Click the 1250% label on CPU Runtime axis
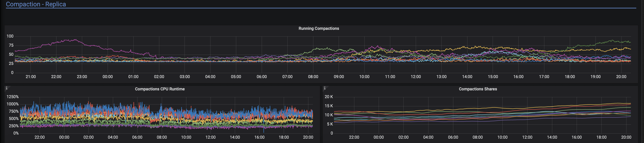644x143 pixels. coord(13,97)
